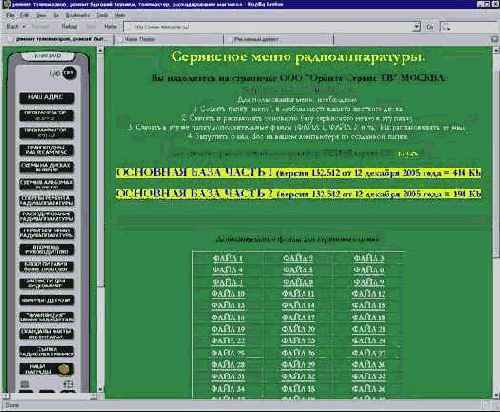Image resolution: width=500 pixels, height=412 pixels.
Task: Open the СХЕМЫ НА ДИСКАХ sidebar button
Action: tap(47, 167)
